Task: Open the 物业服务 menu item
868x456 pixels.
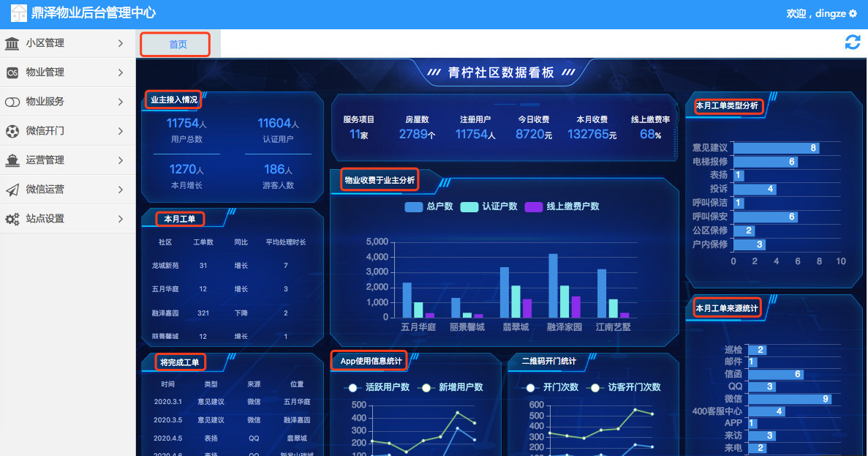Action: coord(67,102)
